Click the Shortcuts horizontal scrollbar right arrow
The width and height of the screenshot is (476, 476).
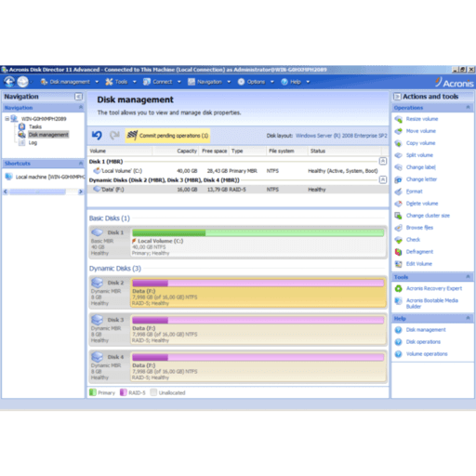pyautogui.click(x=81, y=192)
